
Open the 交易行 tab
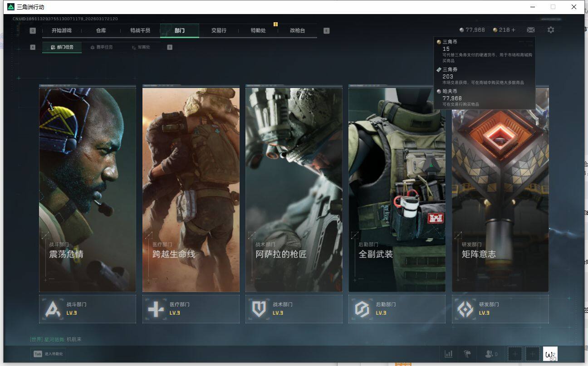click(x=219, y=30)
